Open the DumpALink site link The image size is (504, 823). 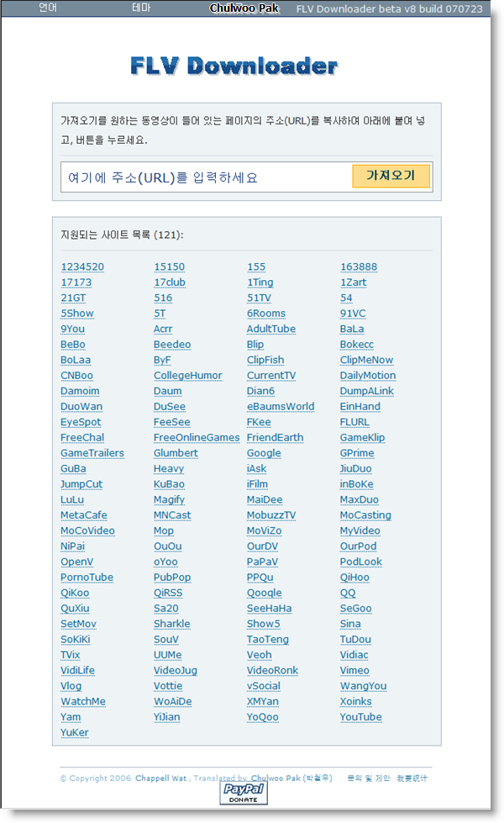click(x=366, y=391)
